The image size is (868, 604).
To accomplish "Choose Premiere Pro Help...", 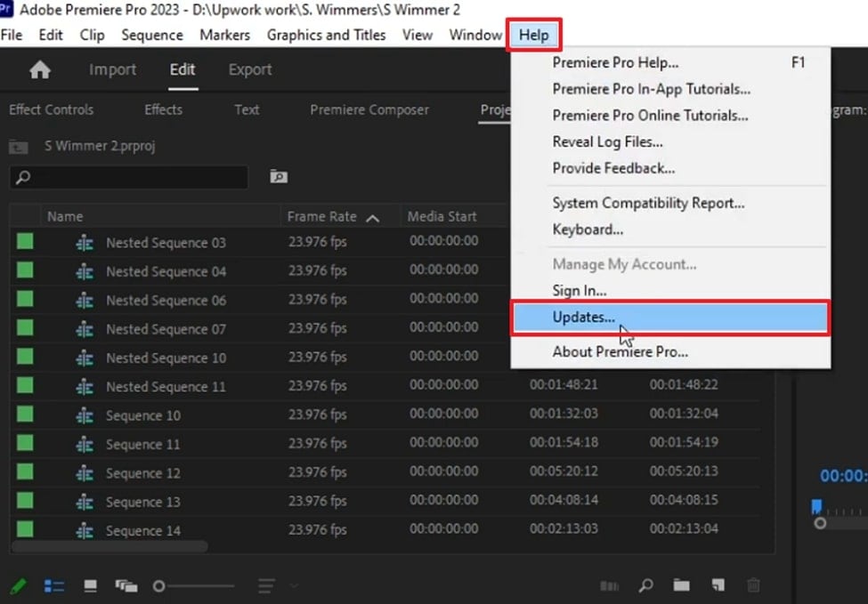I will (x=669, y=62).
